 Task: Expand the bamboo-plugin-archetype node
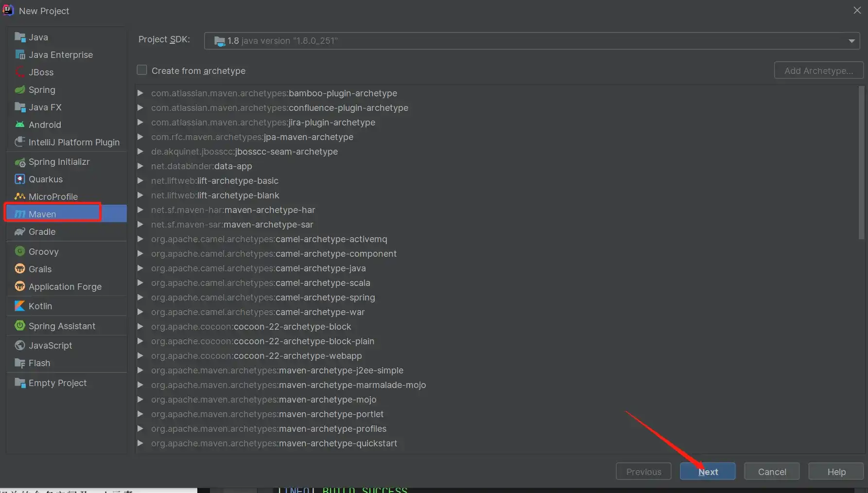point(140,93)
